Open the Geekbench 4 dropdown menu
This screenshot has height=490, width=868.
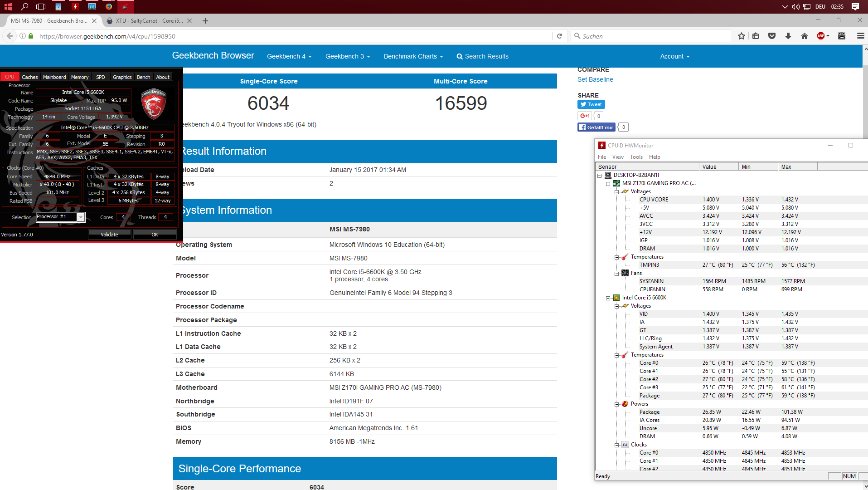(289, 56)
